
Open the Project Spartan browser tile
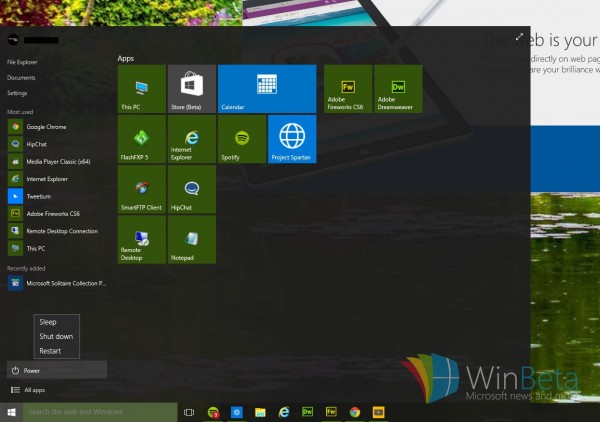pos(292,139)
